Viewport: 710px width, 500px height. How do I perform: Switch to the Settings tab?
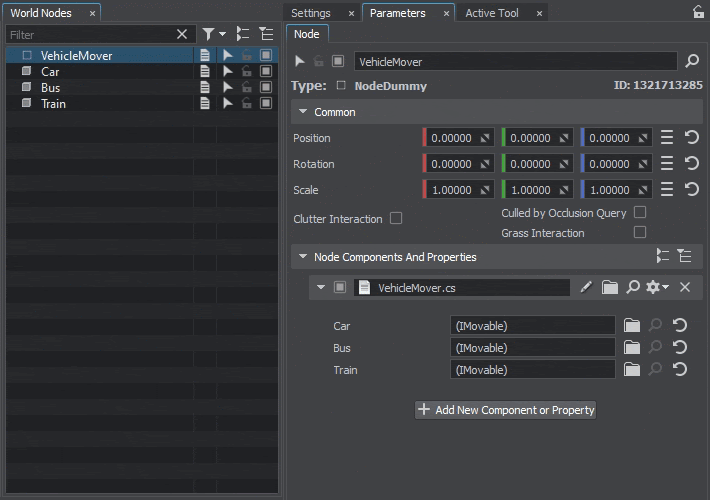[x=311, y=13]
